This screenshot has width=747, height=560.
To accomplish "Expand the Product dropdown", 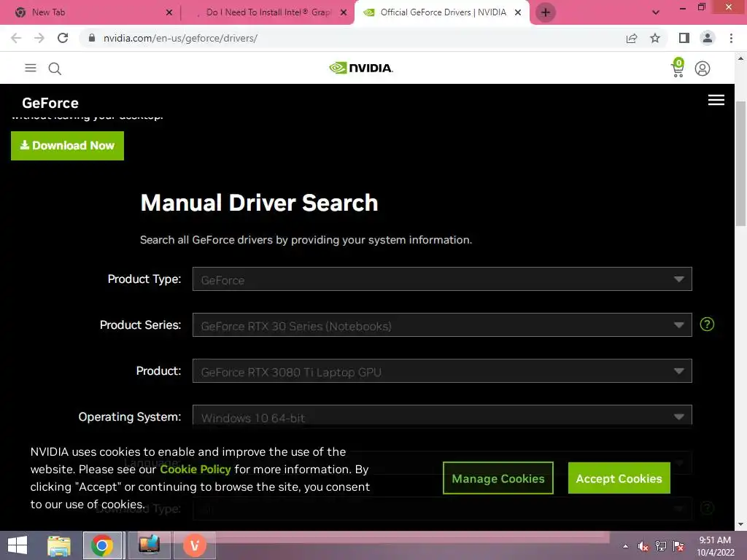I will [442, 371].
